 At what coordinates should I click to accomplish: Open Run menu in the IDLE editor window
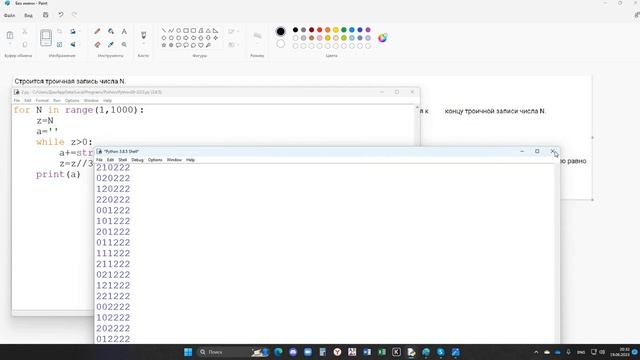point(57,100)
